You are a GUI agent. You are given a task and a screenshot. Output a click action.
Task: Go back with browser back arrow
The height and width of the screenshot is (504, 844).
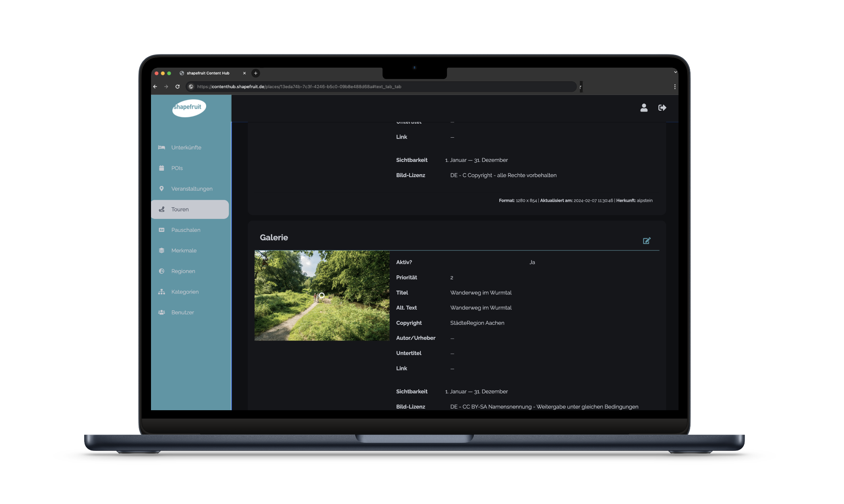155,87
